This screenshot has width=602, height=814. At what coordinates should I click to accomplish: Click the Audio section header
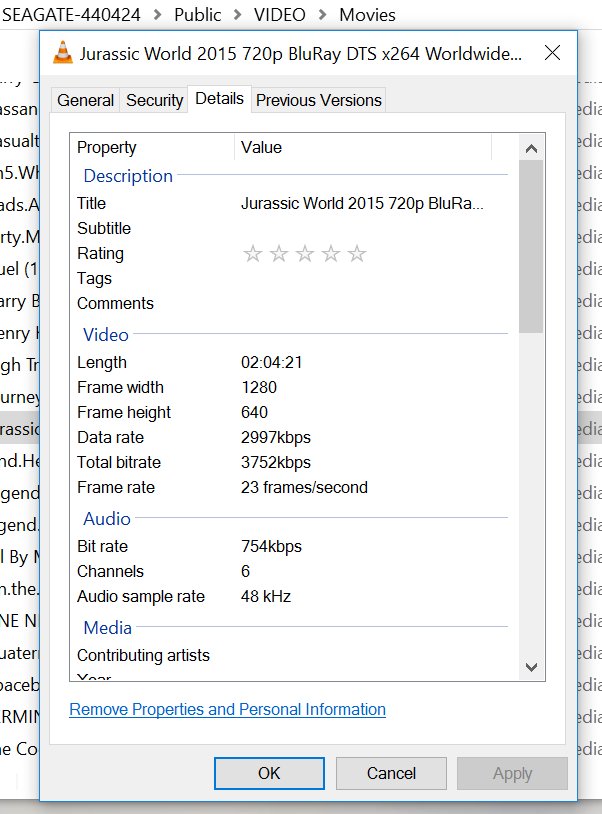point(106,519)
